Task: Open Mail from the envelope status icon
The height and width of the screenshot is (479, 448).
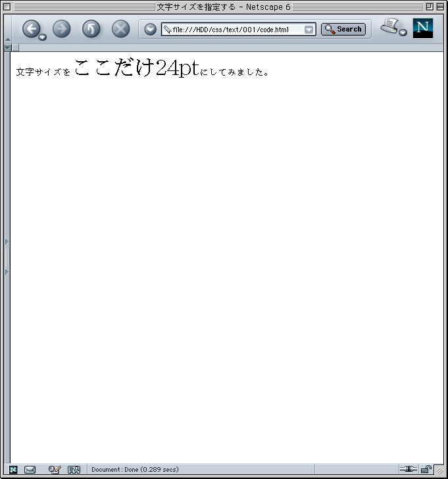Action: coord(30,470)
